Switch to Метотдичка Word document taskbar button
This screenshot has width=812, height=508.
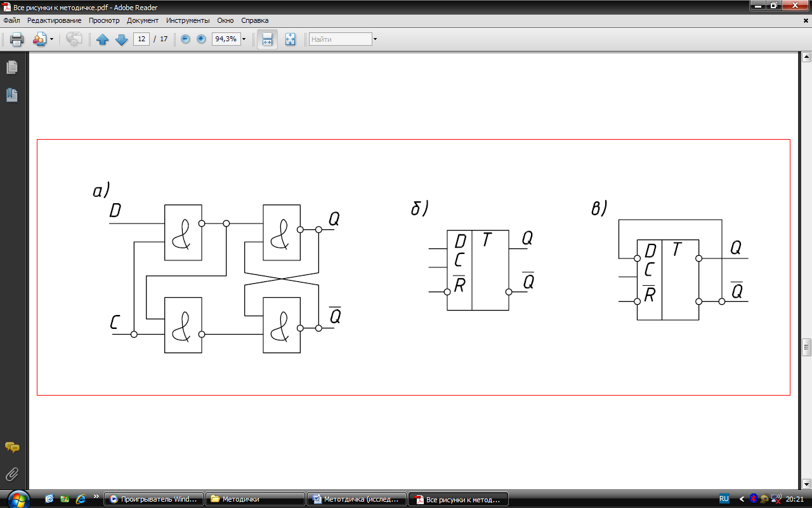pyautogui.click(x=355, y=499)
